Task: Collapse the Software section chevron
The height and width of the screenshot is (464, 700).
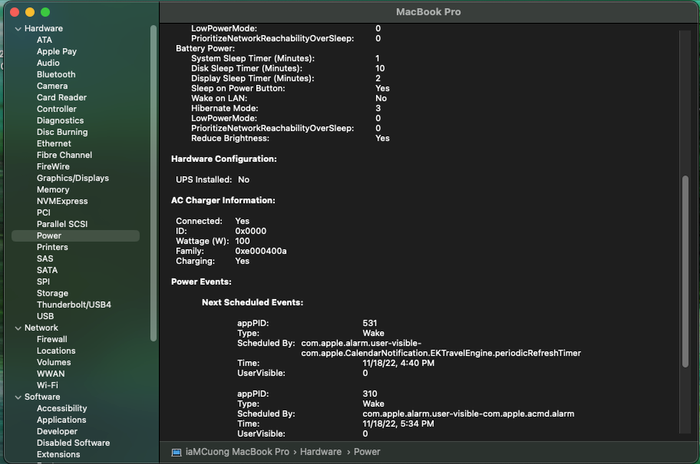Action: (x=18, y=397)
